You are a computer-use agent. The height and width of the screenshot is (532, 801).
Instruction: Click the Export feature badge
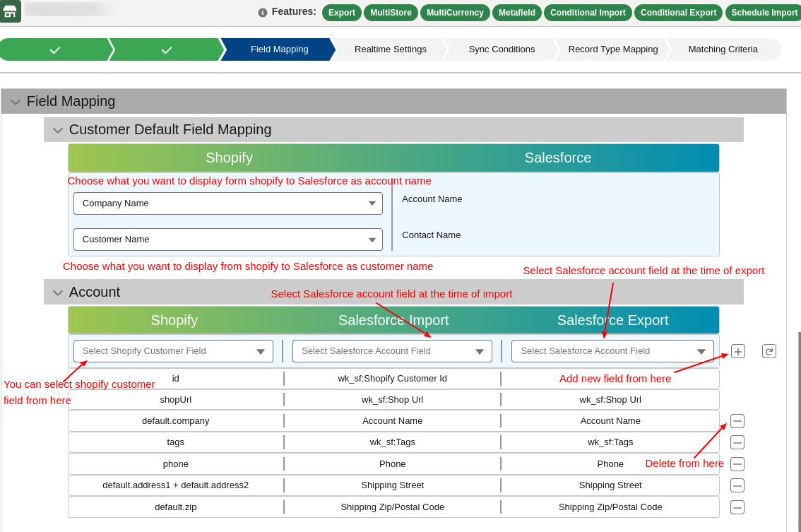[341, 12]
